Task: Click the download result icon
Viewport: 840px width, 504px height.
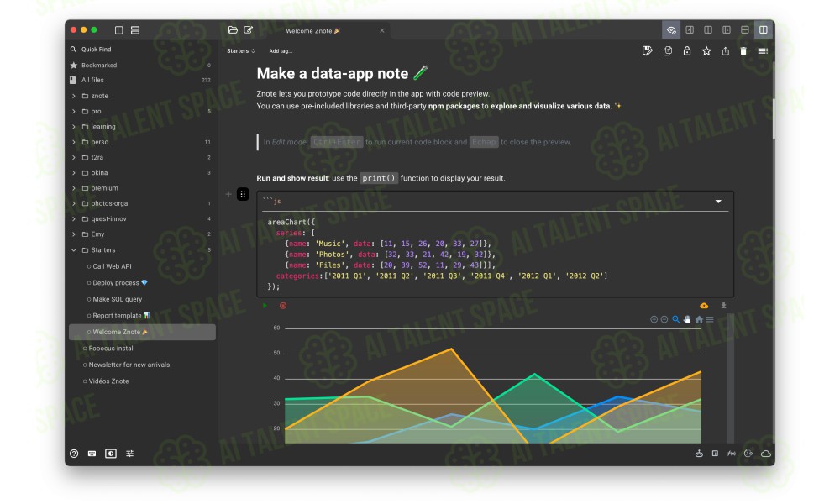Action: click(723, 305)
